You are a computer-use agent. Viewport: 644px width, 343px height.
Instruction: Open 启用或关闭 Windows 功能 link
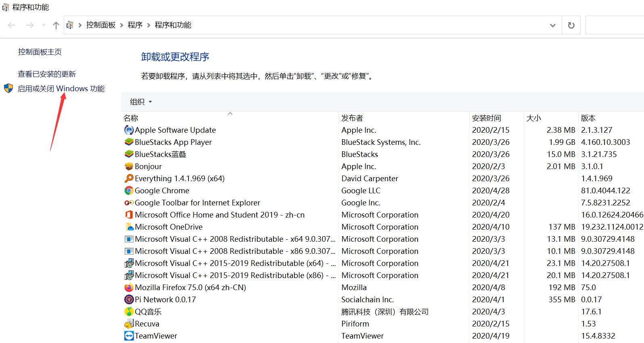[61, 89]
